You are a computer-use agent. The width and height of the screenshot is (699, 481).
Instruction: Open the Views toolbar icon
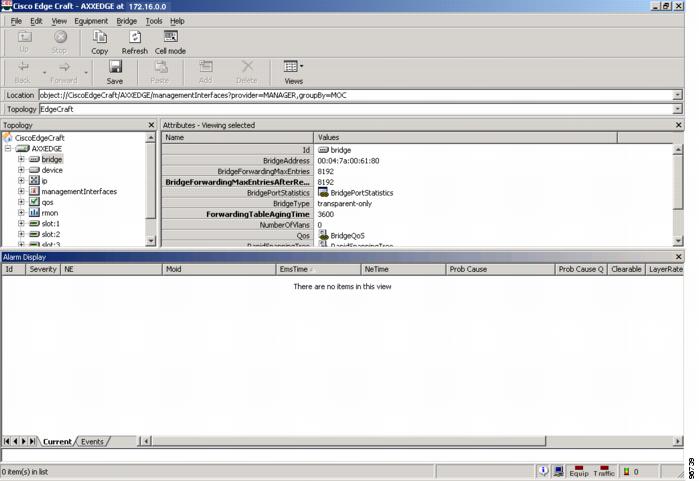point(291,67)
